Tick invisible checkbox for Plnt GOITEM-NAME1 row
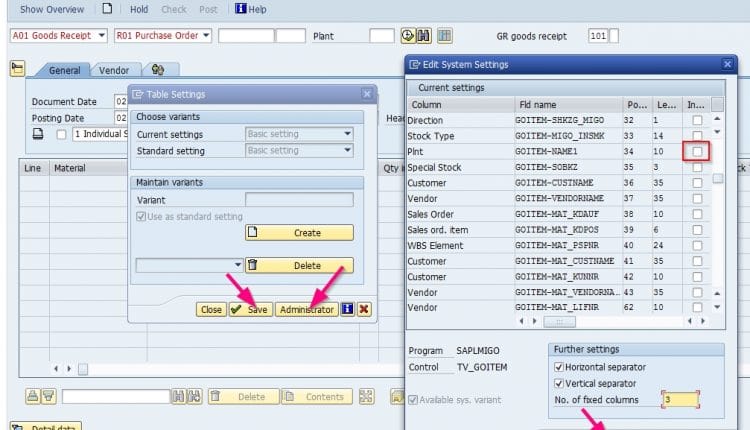The width and height of the screenshot is (750, 430). [x=697, y=152]
